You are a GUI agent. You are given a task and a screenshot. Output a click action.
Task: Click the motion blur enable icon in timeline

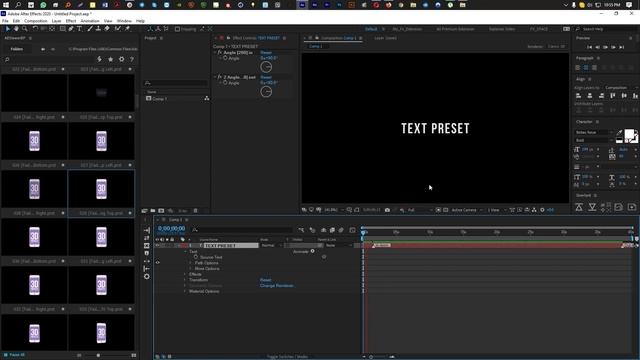tap(341, 230)
